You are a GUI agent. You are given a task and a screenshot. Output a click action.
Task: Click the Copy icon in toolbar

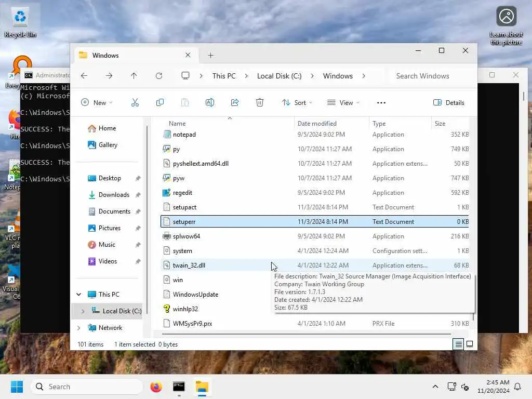coord(160,102)
